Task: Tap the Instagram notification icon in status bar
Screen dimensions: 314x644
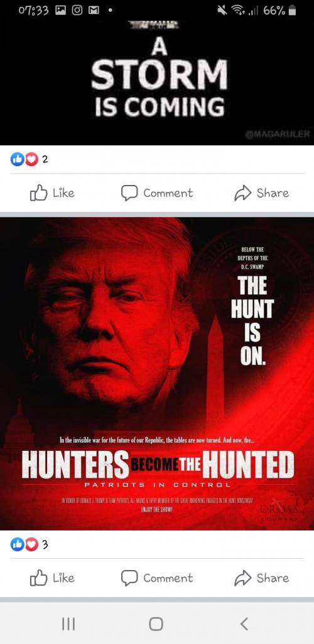Action: [x=77, y=11]
